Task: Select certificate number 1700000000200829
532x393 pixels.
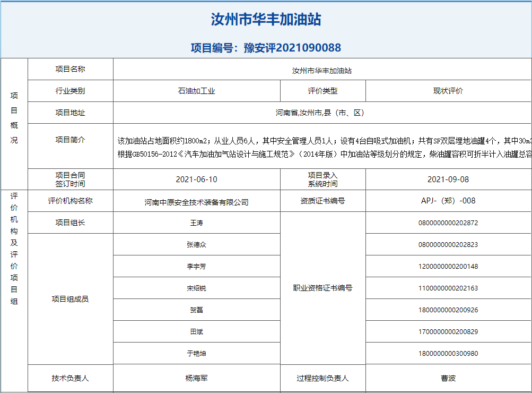Action: [x=448, y=331]
